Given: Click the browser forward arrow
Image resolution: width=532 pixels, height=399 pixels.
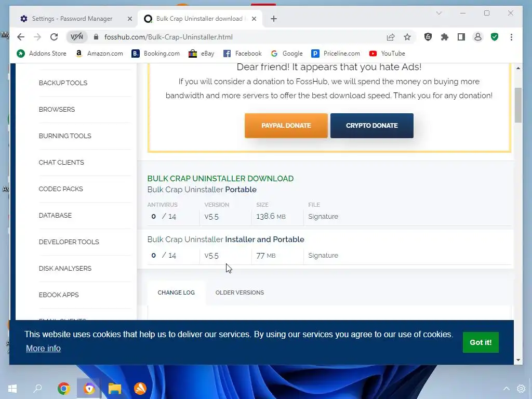Looking at the screenshot, I should point(37,37).
